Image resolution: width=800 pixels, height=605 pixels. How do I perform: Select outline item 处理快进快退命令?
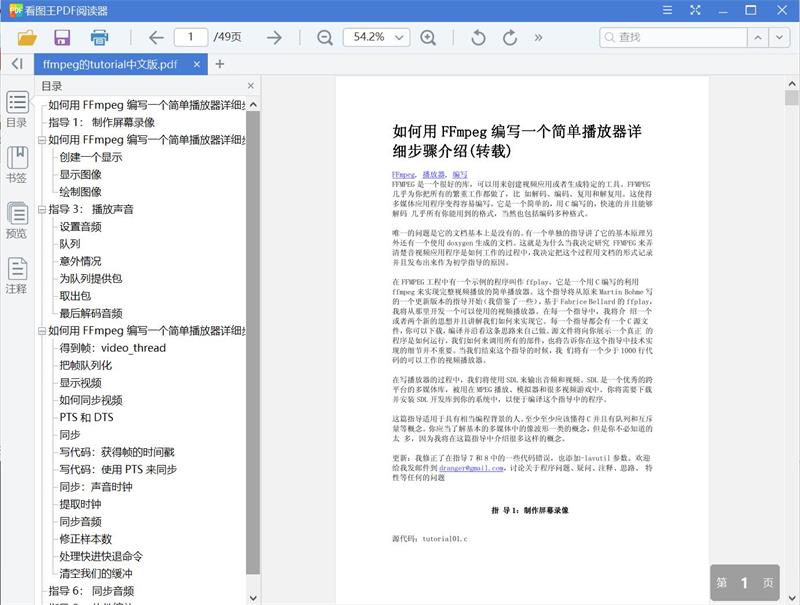click(101, 556)
